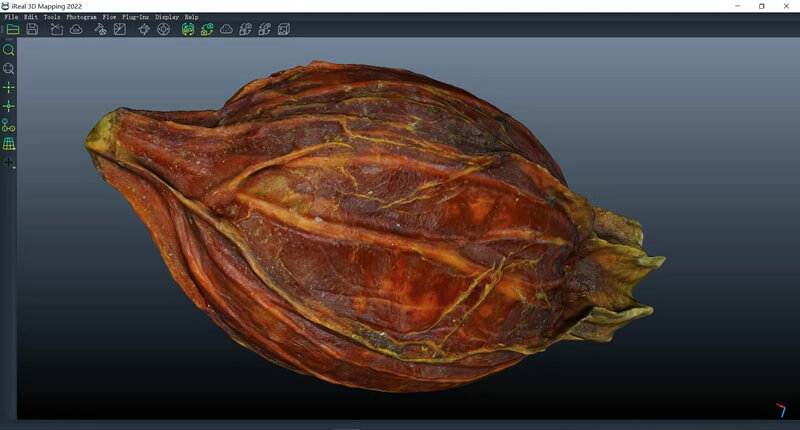
Task: Click the last cube icon in top toolbar
Action: point(283,30)
